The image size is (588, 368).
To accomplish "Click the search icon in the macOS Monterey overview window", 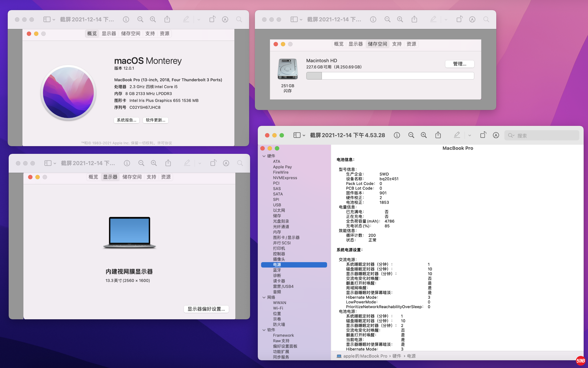I will (239, 20).
